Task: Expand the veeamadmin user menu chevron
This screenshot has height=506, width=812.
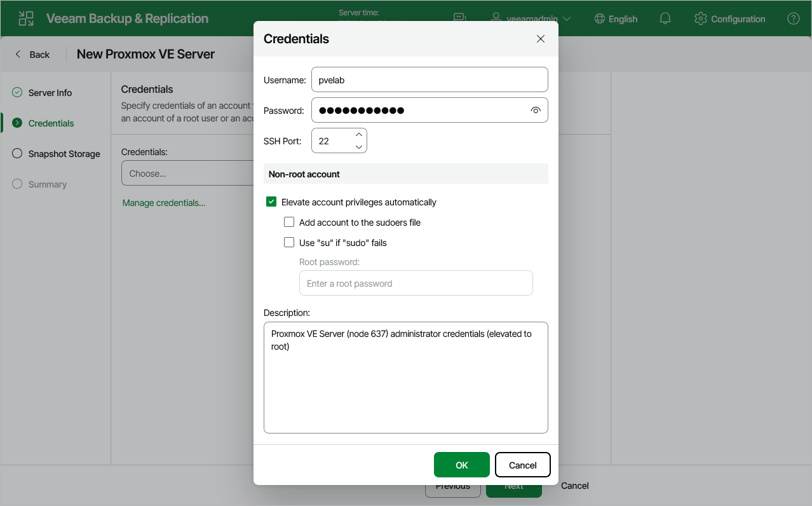Action: point(567,19)
